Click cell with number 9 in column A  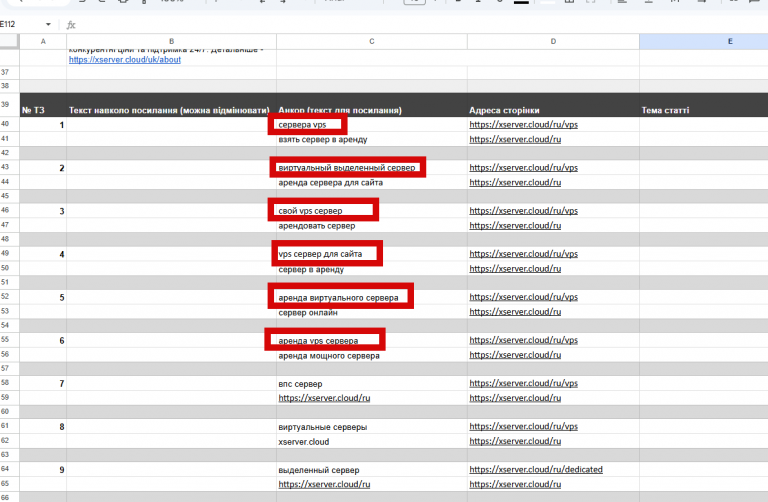(x=43, y=470)
